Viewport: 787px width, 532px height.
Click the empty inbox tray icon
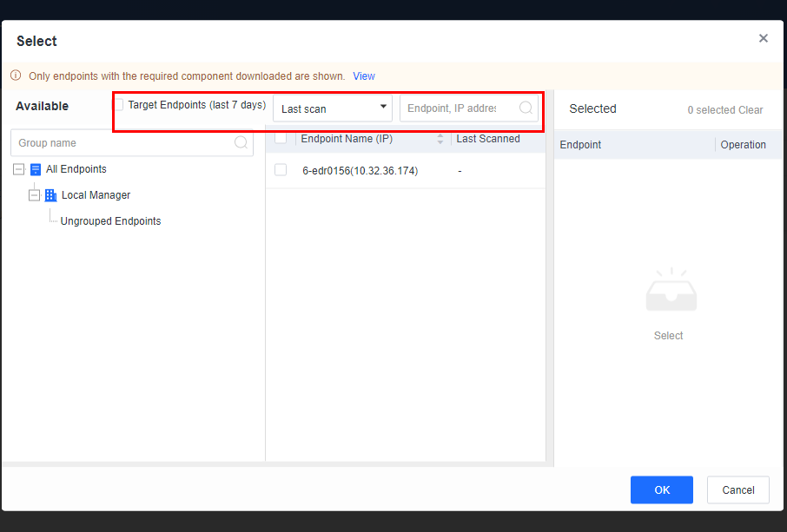[671, 292]
